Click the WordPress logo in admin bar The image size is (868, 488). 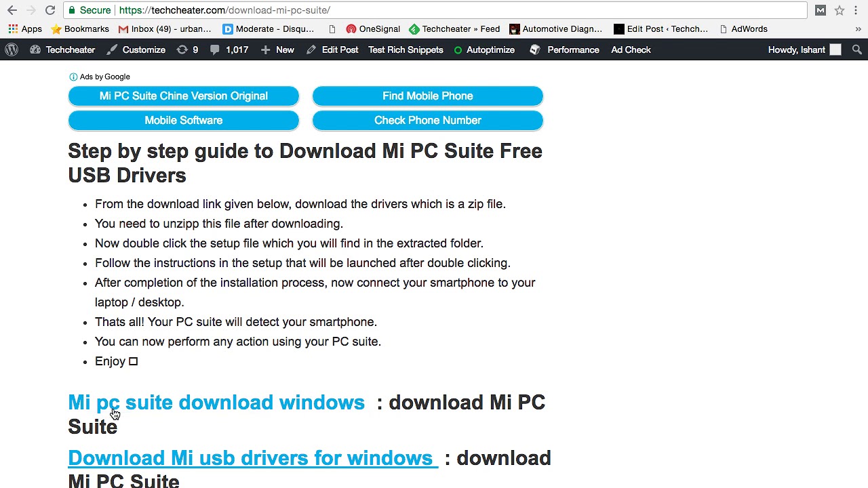point(12,49)
